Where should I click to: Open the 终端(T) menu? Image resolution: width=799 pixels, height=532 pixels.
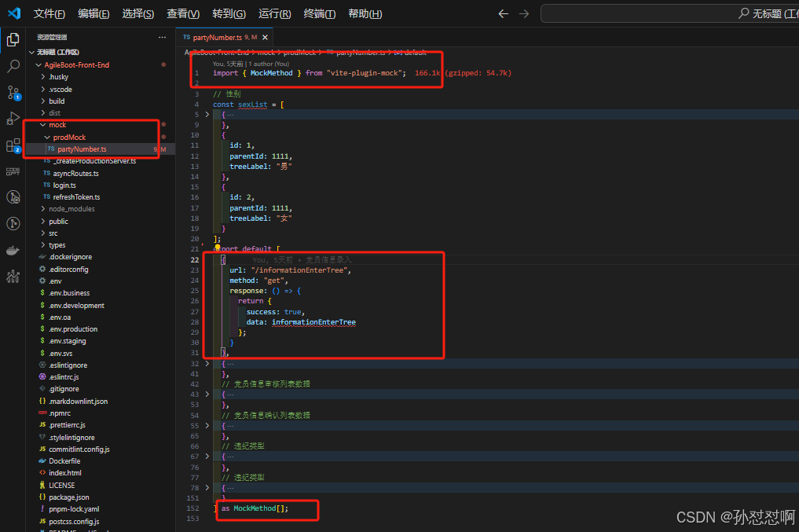pos(320,14)
